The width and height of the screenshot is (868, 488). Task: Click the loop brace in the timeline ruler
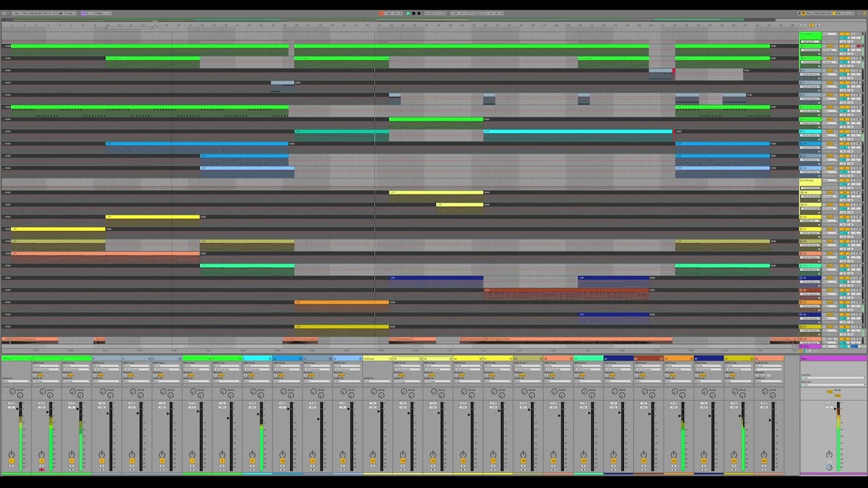[130, 28]
